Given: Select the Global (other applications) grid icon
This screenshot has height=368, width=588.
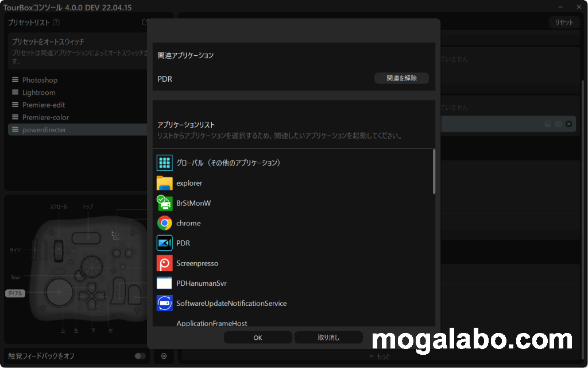Looking at the screenshot, I should [165, 163].
